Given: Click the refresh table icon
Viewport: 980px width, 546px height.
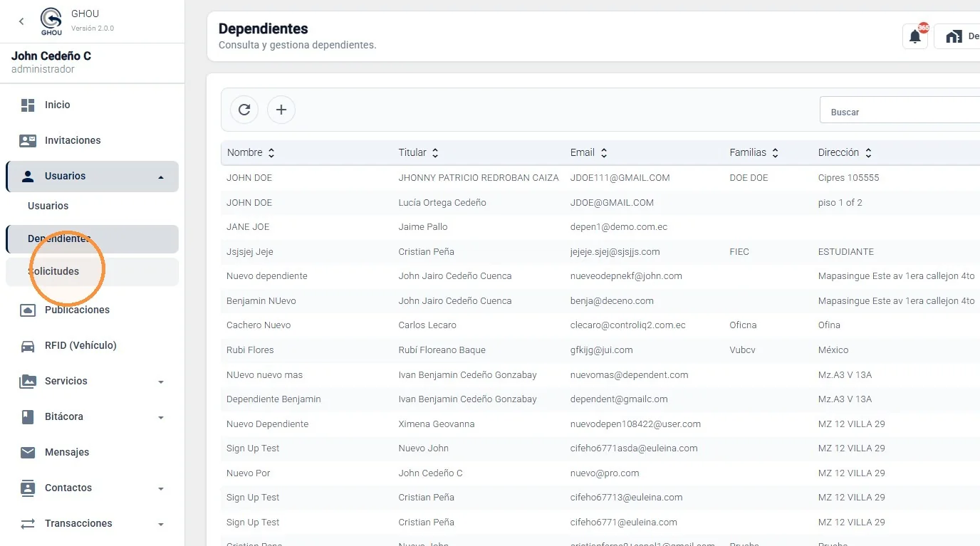Looking at the screenshot, I should click(x=244, y=110).
